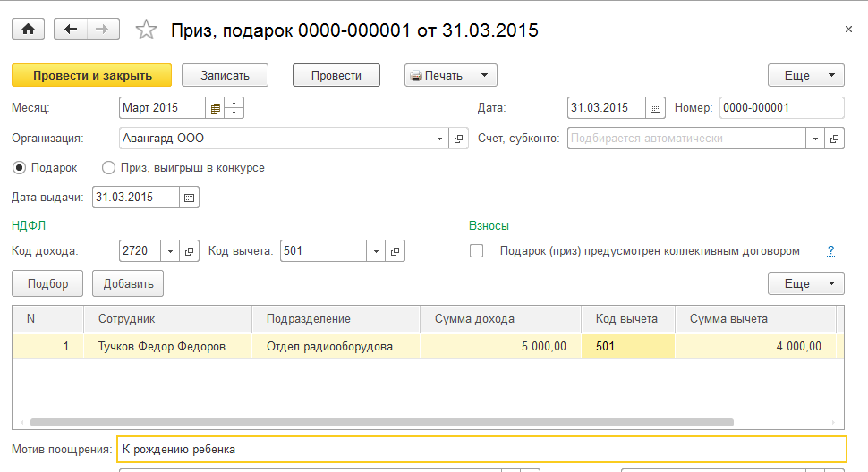868x472 pixels.
Task: Click the 'Провести' button
Action: click(x=336, y=75)
